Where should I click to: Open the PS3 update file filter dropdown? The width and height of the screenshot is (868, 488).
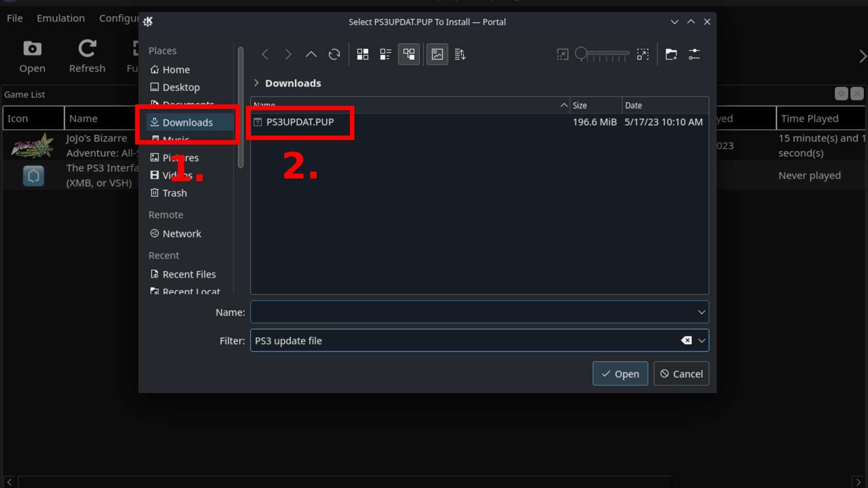pyautogui.click(x=702, y=341)
